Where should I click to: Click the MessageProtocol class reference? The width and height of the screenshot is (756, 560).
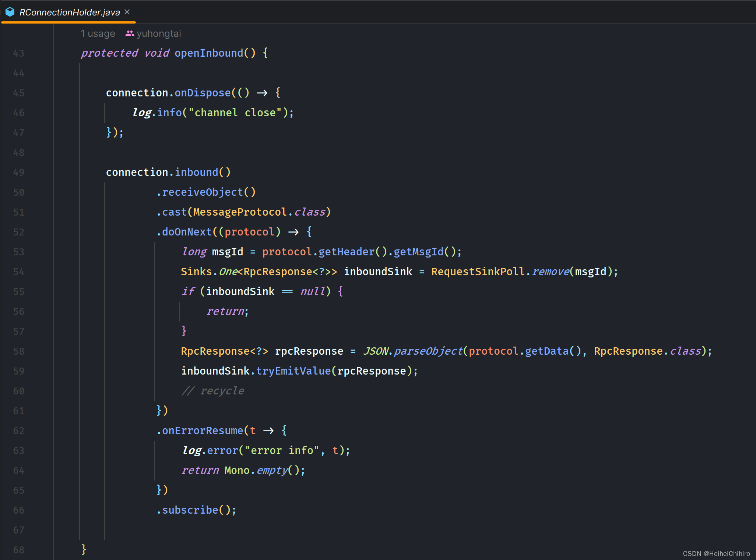240,212
